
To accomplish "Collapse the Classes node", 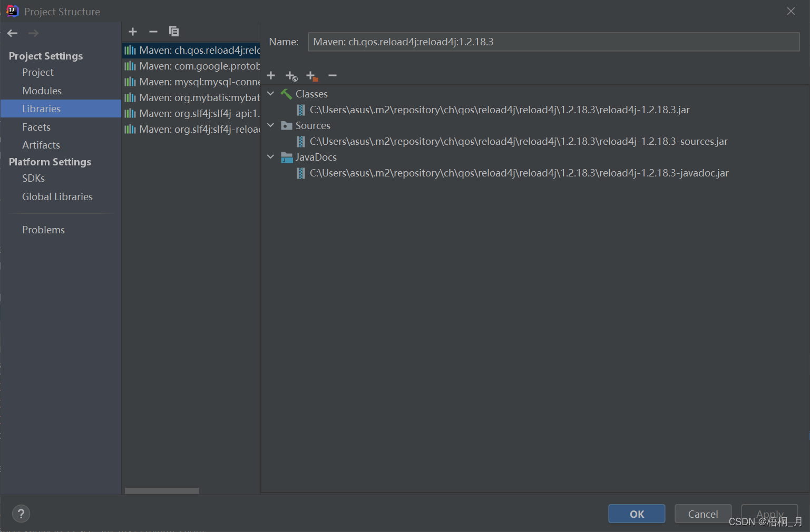I will (x=271, y=94).
